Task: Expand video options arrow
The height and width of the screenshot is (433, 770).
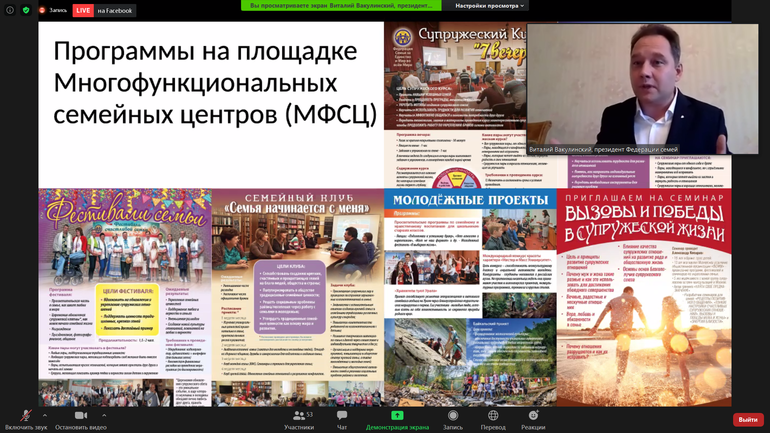Action: point(104,415)
